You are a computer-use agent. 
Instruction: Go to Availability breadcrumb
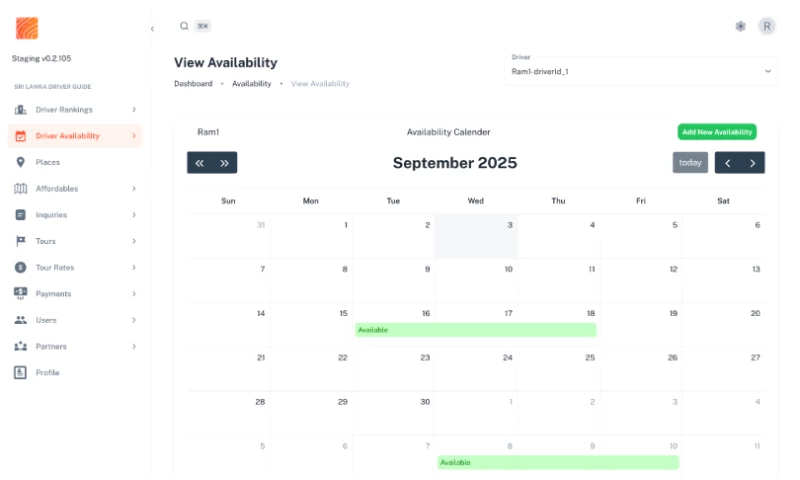pyautogui.click(x=252, y=84)
